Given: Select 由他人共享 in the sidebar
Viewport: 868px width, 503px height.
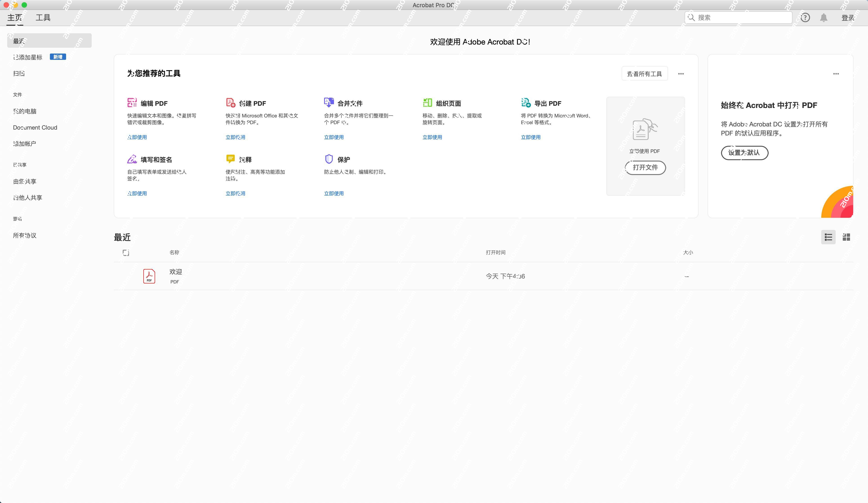Looking at the screenshot, I should 28,198.
